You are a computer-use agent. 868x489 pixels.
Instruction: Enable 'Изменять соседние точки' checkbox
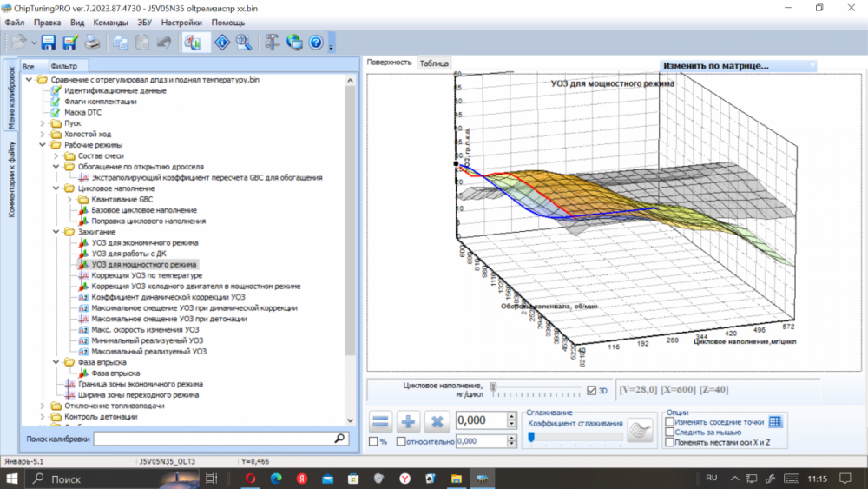point(669,422)
